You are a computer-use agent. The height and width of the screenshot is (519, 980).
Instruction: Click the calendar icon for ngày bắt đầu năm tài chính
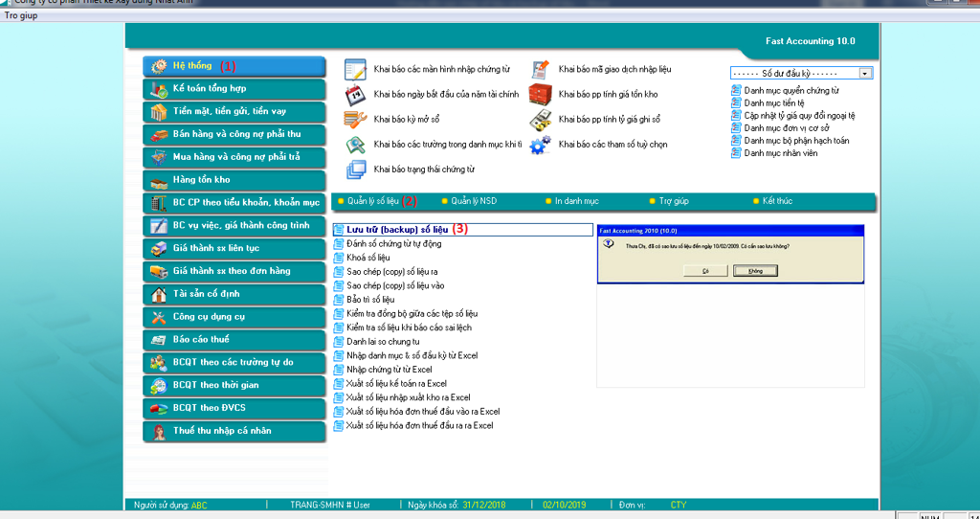coord(355,95)
